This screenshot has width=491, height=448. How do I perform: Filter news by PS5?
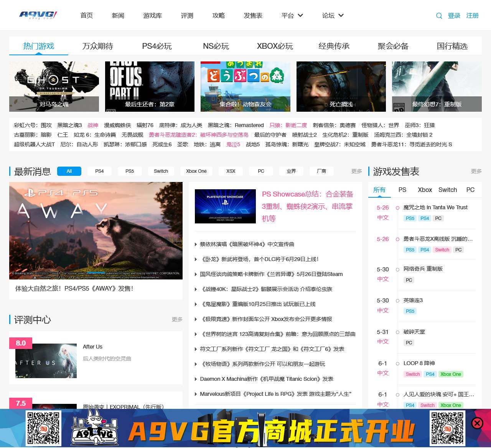point(130,171)
